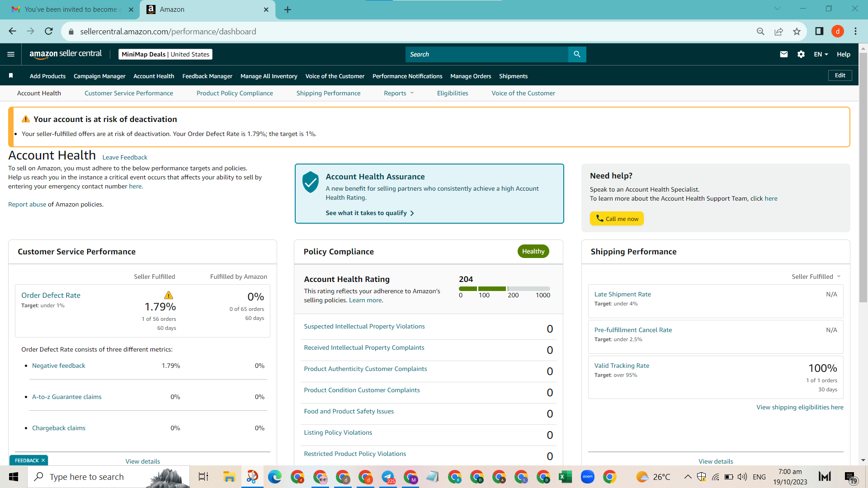View site information via the padlock icon
868x488 pixels.
coord(71,32)
